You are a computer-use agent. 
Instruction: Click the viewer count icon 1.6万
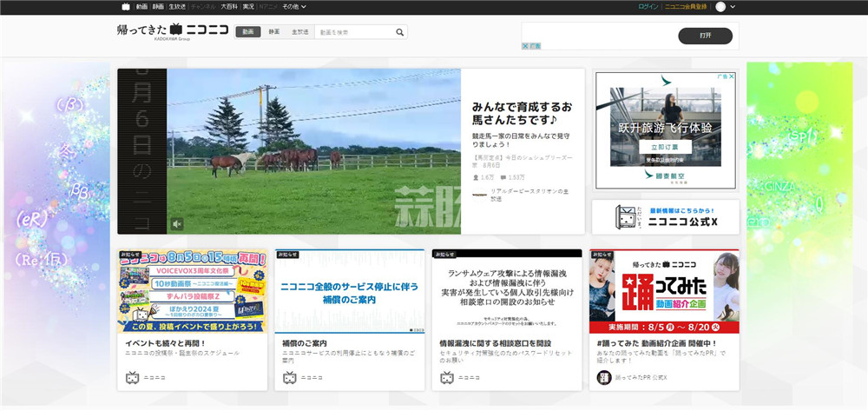[476, 178]
